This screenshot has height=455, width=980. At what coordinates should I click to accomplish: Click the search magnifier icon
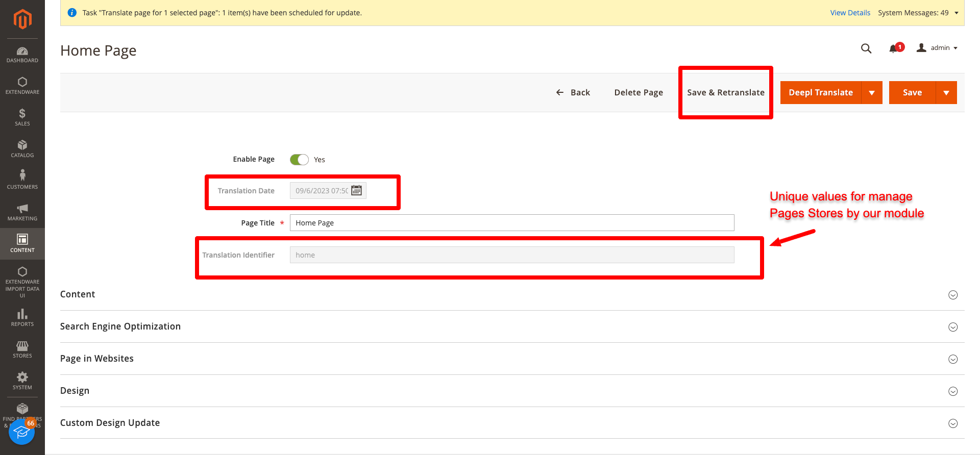[866, 48]
